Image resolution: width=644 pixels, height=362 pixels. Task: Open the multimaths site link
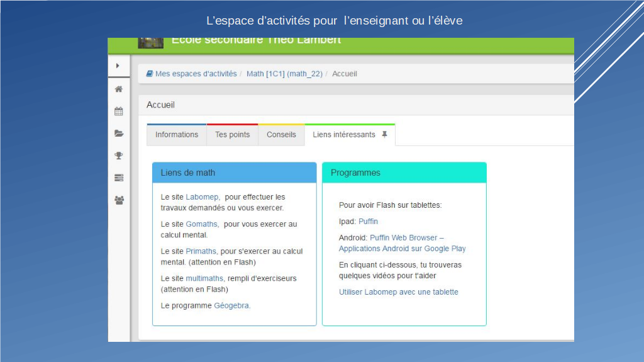(x=205, y=278)
